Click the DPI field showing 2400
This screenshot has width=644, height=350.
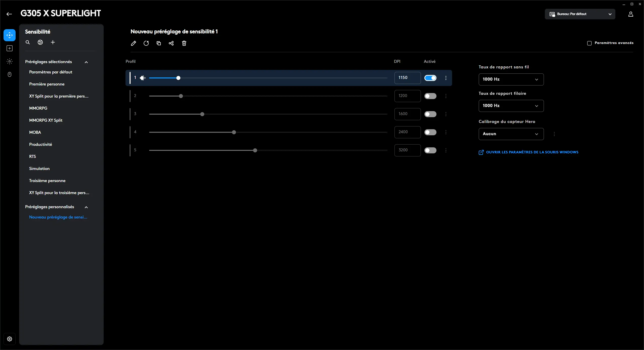click(408, 132)
